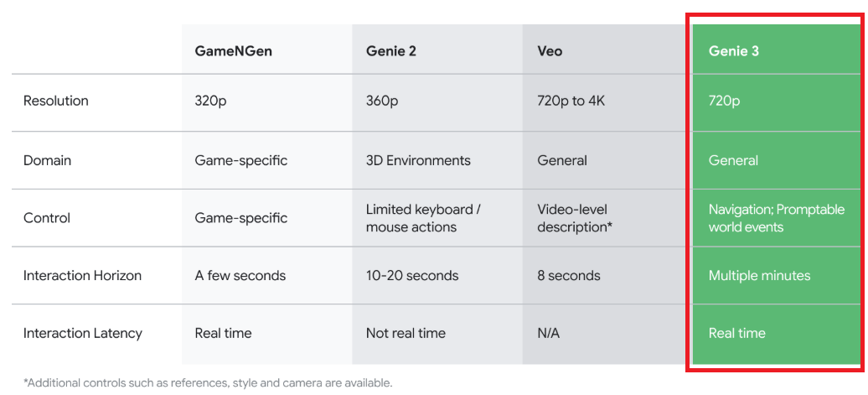This screenshot has width=868, height=395.
Task: Select the highlighted Genie 3 header
Action: point(733,51)
